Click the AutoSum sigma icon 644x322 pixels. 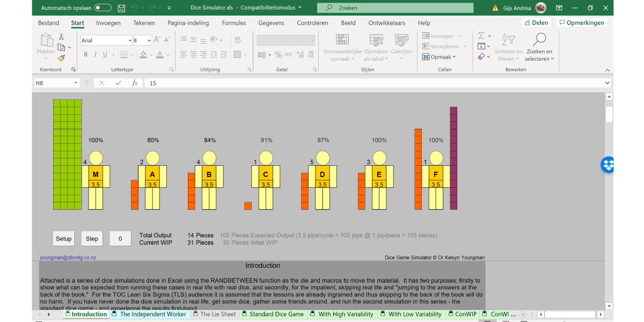481,36
